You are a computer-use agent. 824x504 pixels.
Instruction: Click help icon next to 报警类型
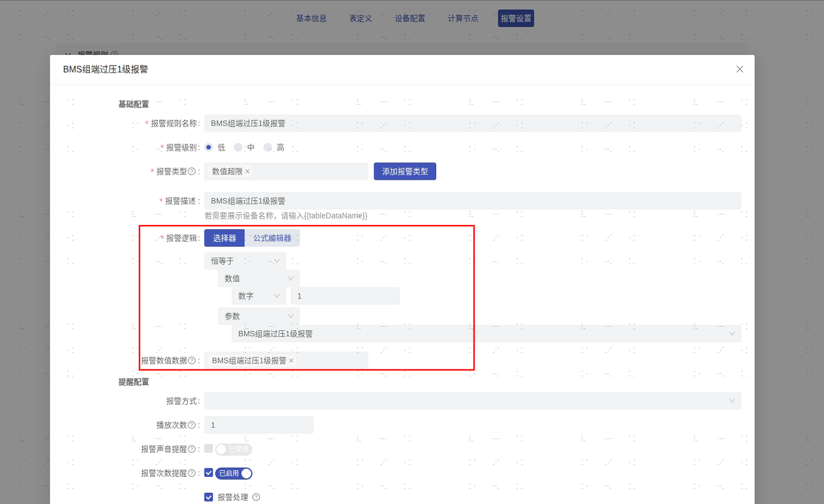point(192,171)
